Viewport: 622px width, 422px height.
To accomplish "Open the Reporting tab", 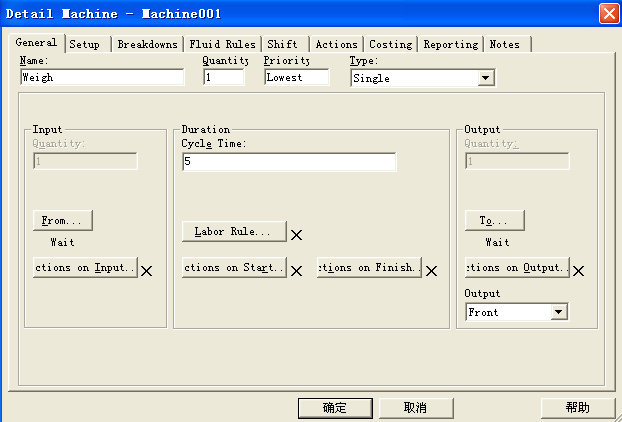I will [450, 44].
